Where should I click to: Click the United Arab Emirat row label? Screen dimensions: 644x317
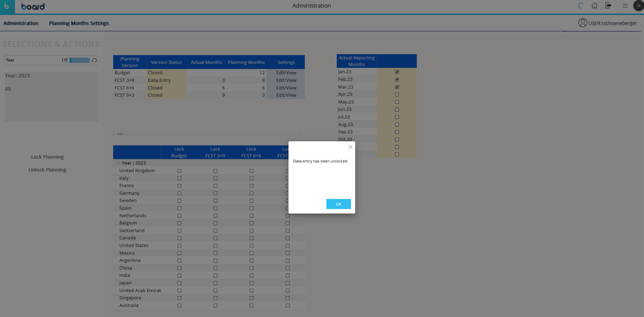pyautogui.click(x=140, y=291)
